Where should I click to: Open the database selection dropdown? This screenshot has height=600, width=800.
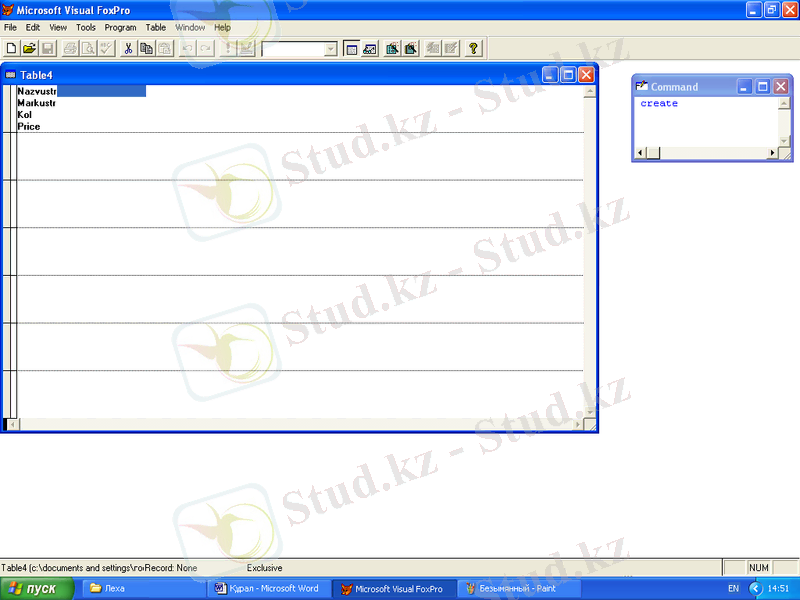click(331, 49)
